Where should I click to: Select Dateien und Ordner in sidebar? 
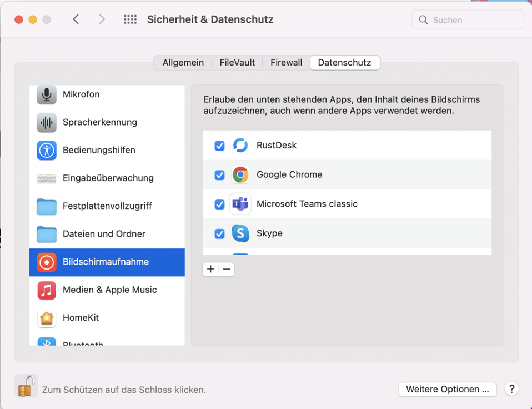tap(104, 234)
